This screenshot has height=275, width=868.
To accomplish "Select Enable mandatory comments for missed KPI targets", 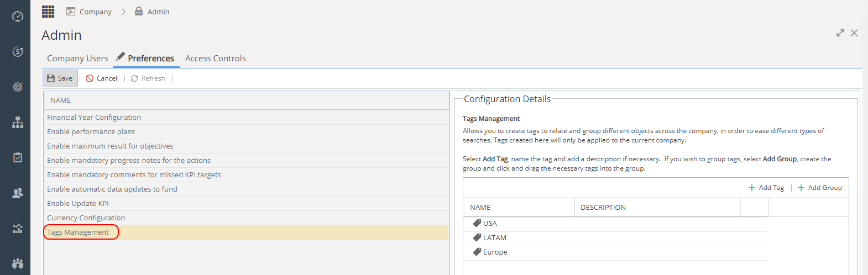I will (x=246, y=175).
